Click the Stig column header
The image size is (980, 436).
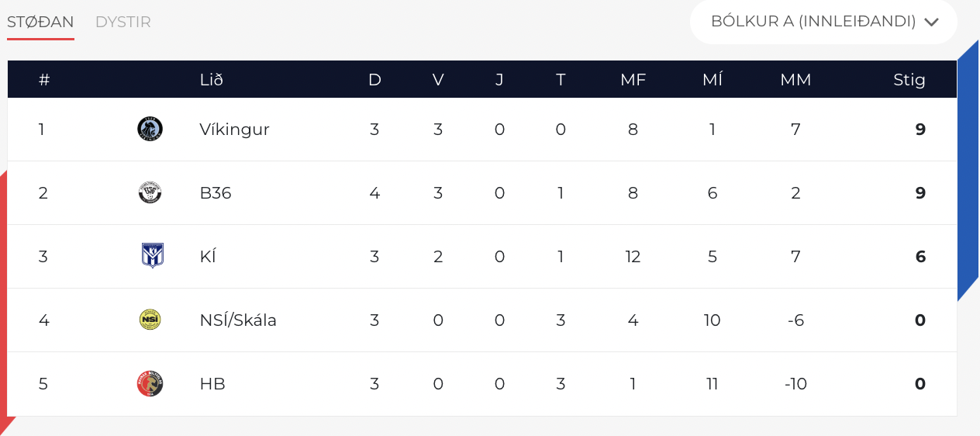909,79
